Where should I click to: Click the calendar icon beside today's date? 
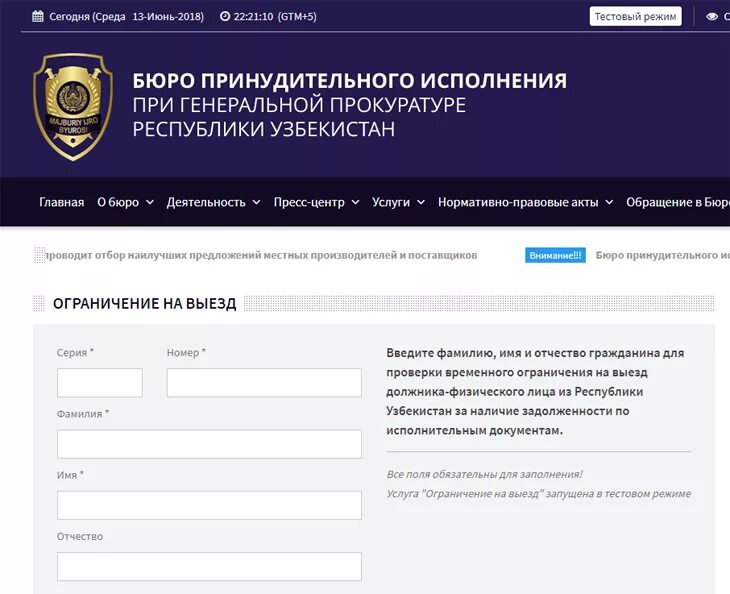coord(38,16)
